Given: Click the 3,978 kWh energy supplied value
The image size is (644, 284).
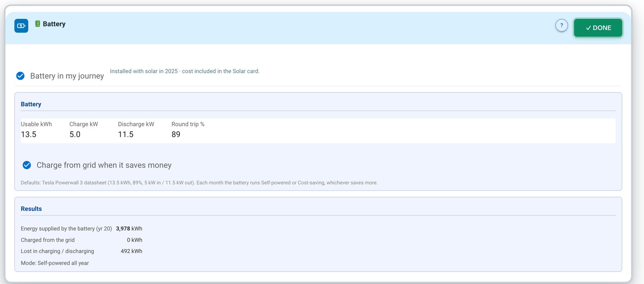Looking at the screenshot, I should point(129,228).
